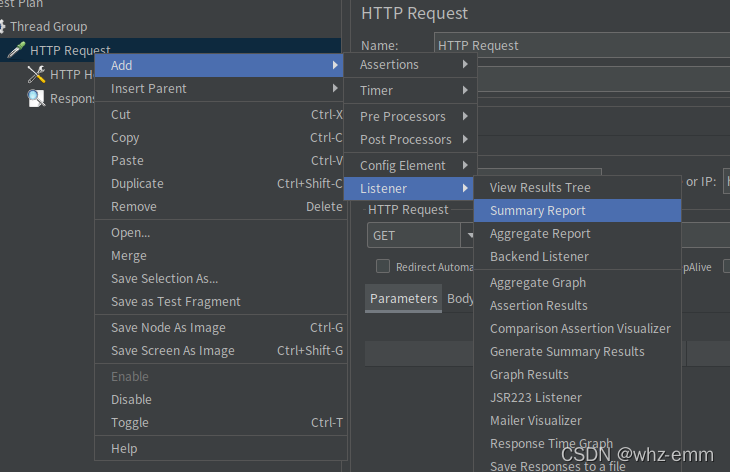Expand the Insert Parent submenu
Image resolution: width=730 pixels, height=472 pixels.
tap(220, 88)
